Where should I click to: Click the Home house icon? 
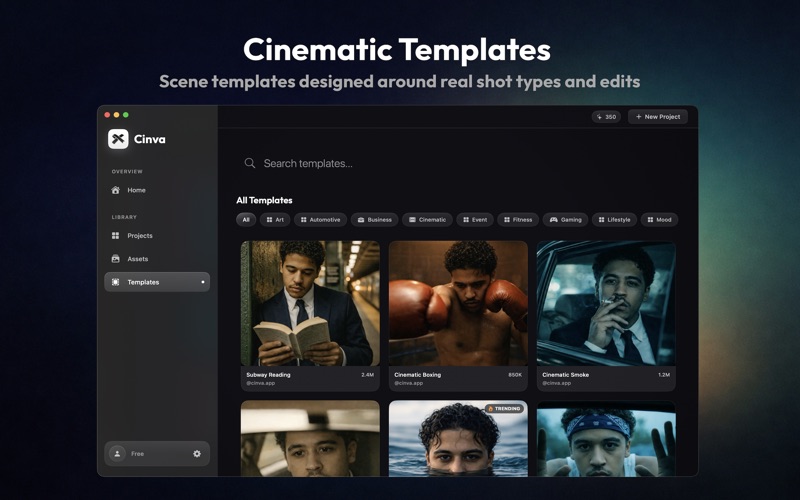[x=115, y=190]
